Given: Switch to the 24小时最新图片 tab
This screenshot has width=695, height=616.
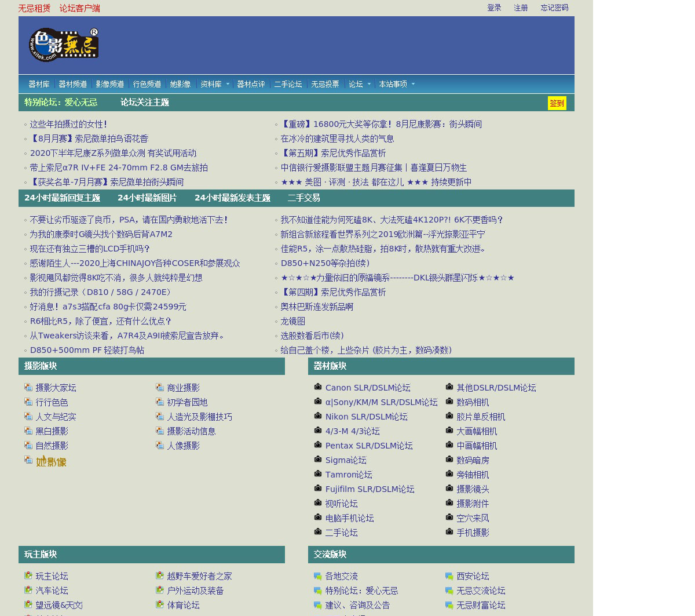Looking at the screenshot, I should point(147,198).
